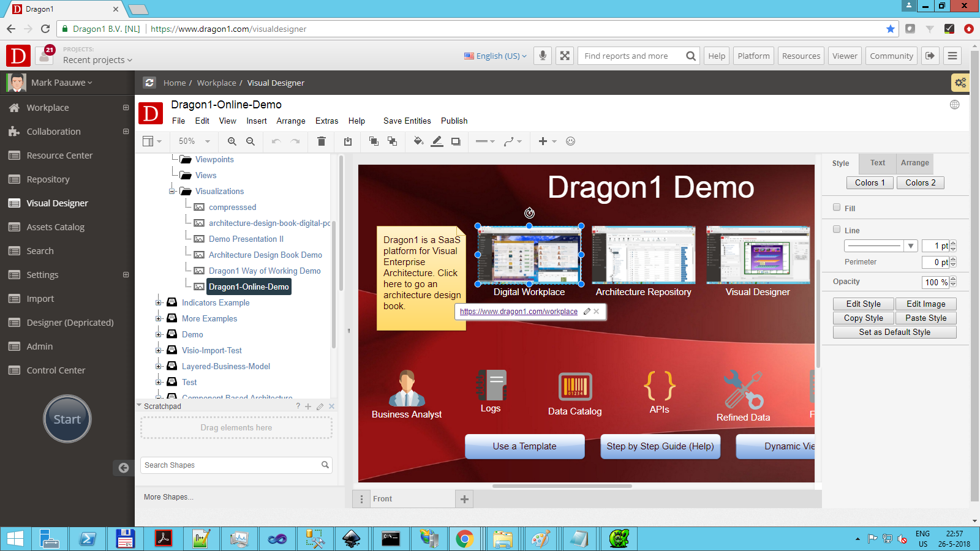Increase the Opacity value stepper

pos(953,279)
